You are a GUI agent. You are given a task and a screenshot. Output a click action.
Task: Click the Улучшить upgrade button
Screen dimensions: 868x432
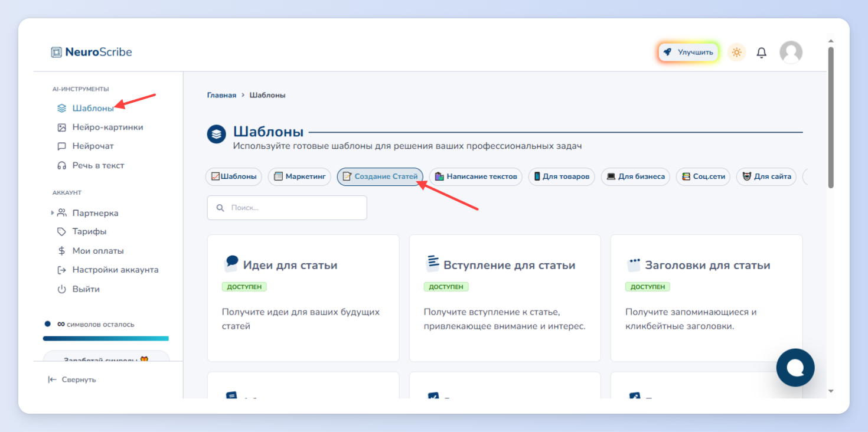coord(688,52)
